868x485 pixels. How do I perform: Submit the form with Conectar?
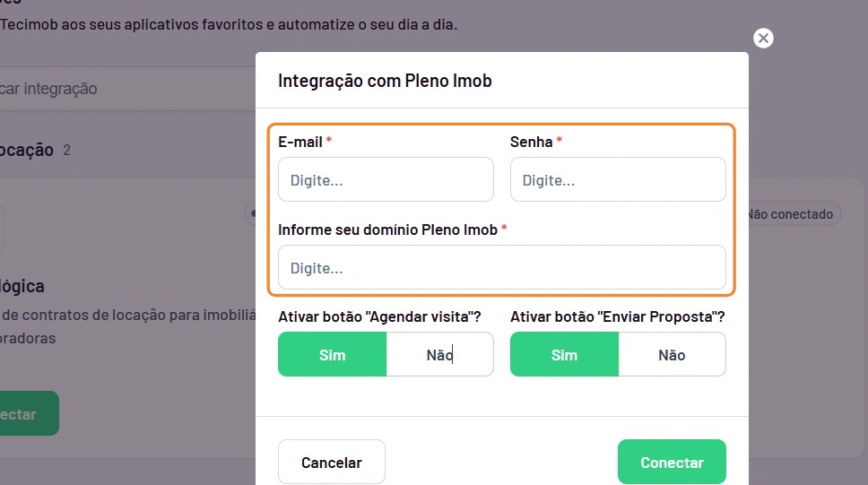[x=672, y=462]
